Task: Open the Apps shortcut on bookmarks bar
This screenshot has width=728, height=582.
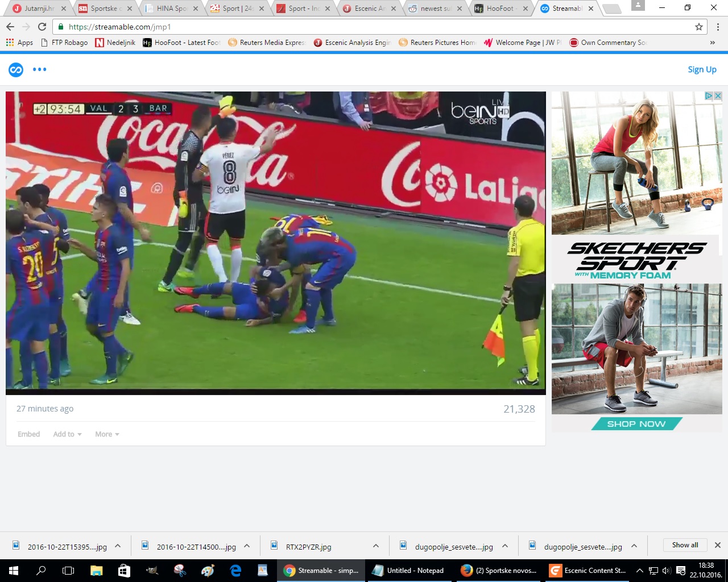Action: (19, 42)
